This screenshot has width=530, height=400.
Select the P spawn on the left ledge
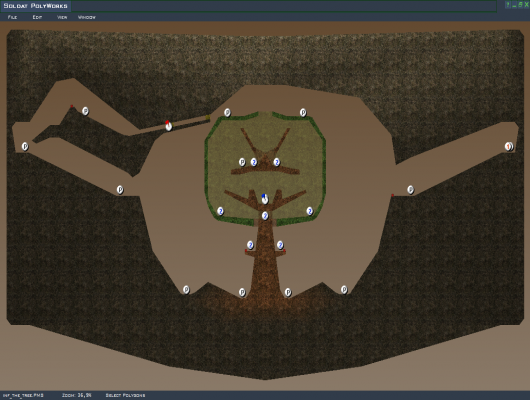click(x=120, y=190)
